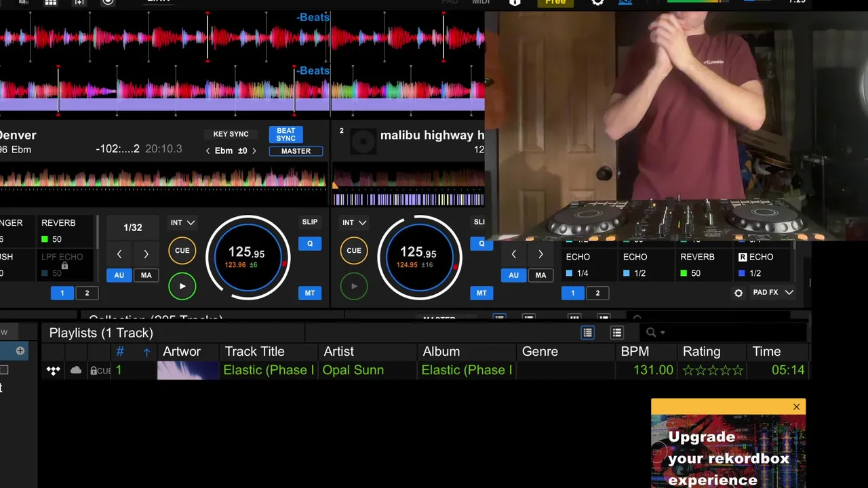Double the beat loop on deck 1
The width and height of the screenshot is (868, 488).
pos(146,254)
